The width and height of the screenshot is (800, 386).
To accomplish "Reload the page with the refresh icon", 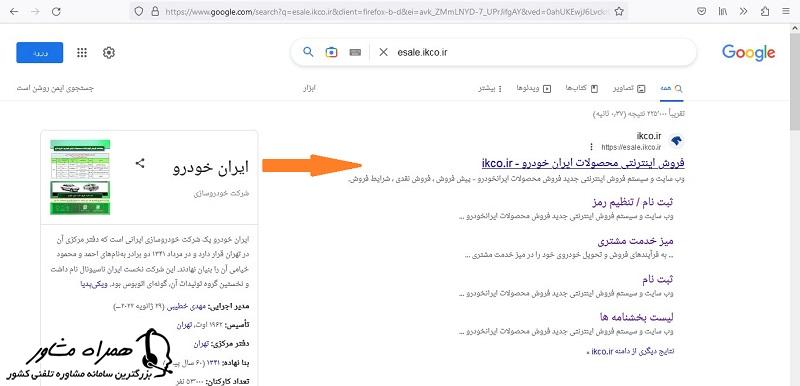I will click(57, 11).
